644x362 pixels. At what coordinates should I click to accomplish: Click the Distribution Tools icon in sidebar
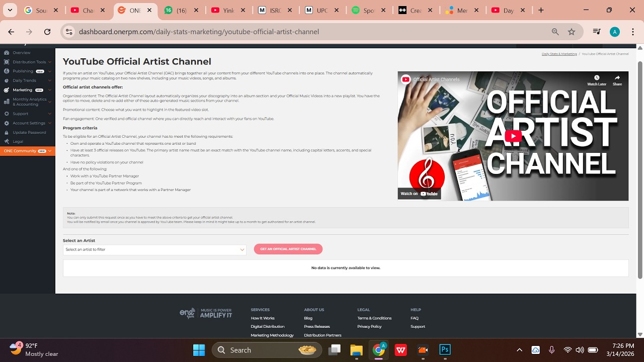tap(7, 62)
